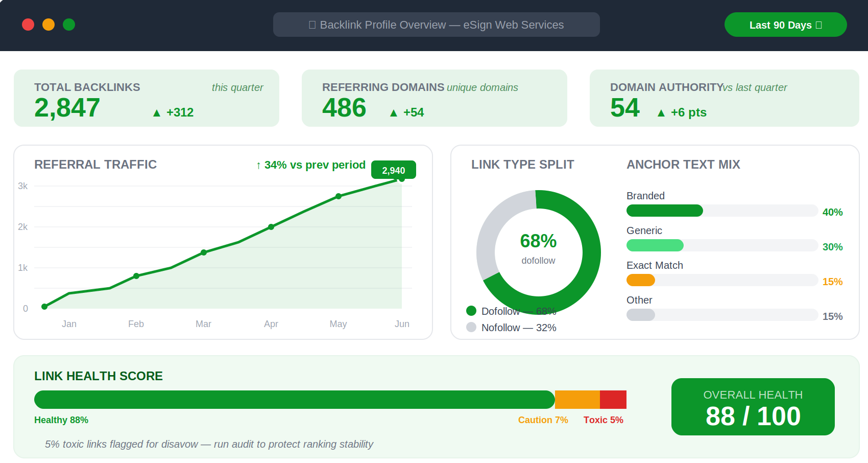The height and width of the screenshot is (463, 868).
Task: Open the Last 90 Days date range dropdown
Action: [785, 25]
